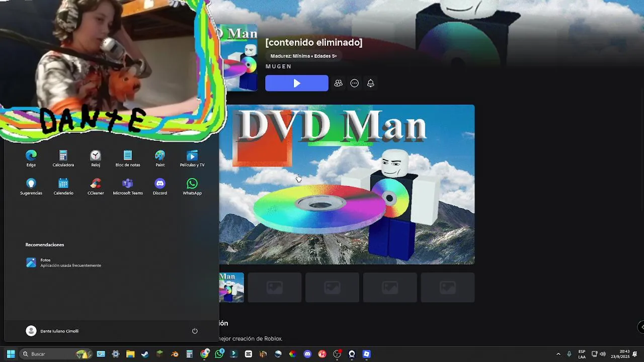This screenshot has height=362, width=644.
Task: Open the Sugerencias app
Action: [x=31, y=187]
